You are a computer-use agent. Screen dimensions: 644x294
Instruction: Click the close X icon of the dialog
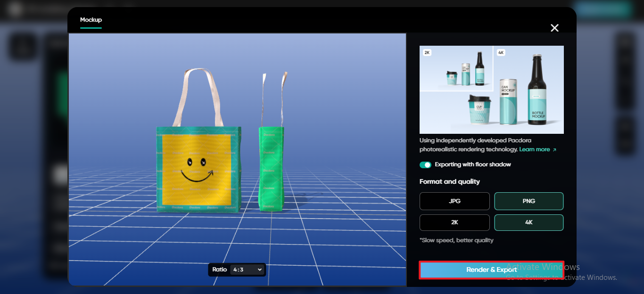[x=554, y=28]
